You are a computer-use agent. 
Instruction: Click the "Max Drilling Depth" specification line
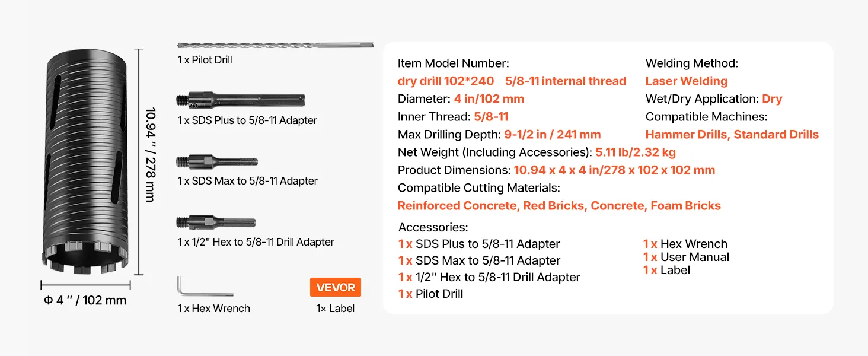[x=499, y=135]
